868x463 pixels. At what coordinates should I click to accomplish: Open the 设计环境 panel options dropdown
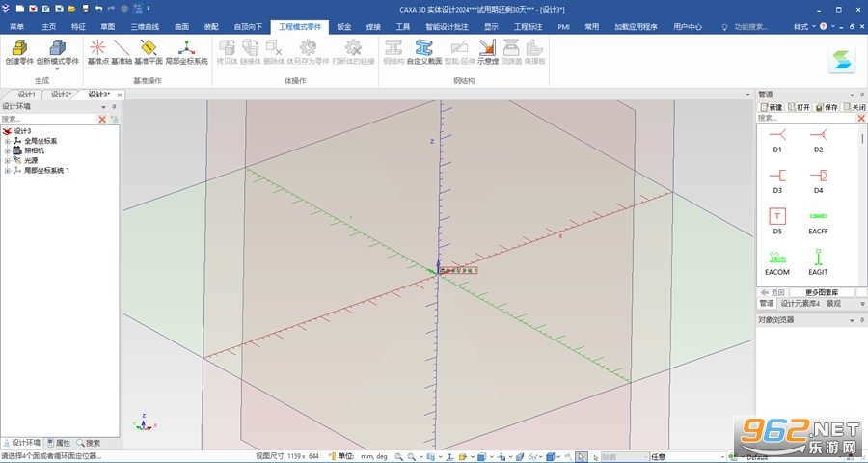tap(103, 107)
